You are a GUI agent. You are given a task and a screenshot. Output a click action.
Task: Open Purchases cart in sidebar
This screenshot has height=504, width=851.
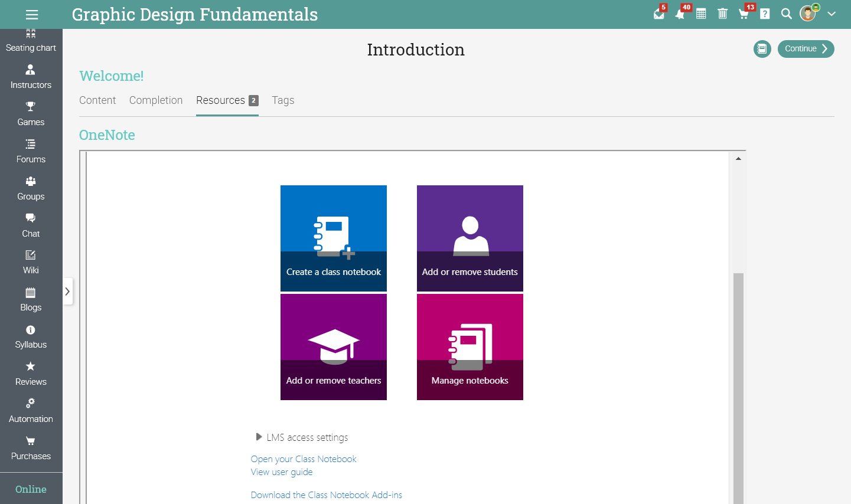click(x=31, y=449)
